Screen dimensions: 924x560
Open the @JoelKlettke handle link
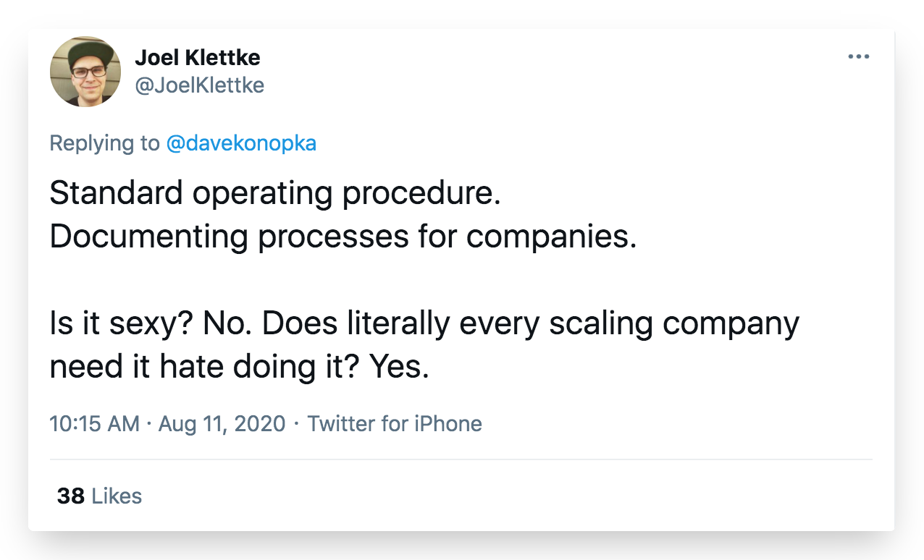(199, 85)
